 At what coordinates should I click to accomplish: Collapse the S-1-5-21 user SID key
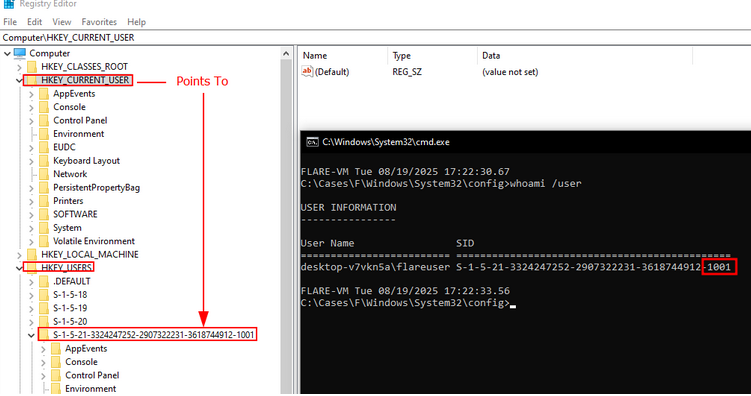click(x=31, y=335)
